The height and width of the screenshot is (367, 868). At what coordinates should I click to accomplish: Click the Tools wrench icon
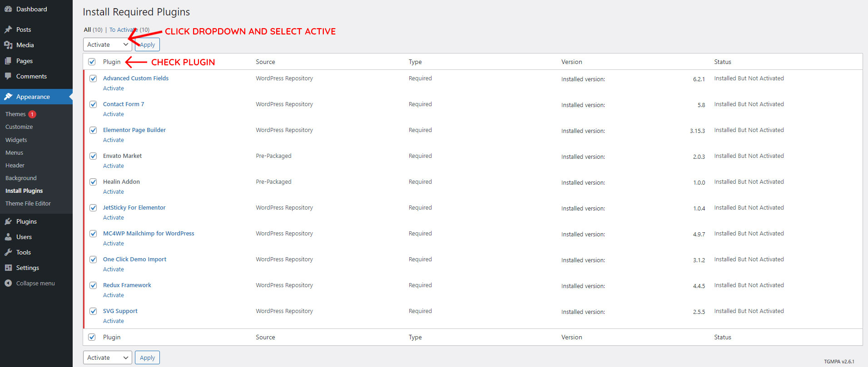coord(8,252)
